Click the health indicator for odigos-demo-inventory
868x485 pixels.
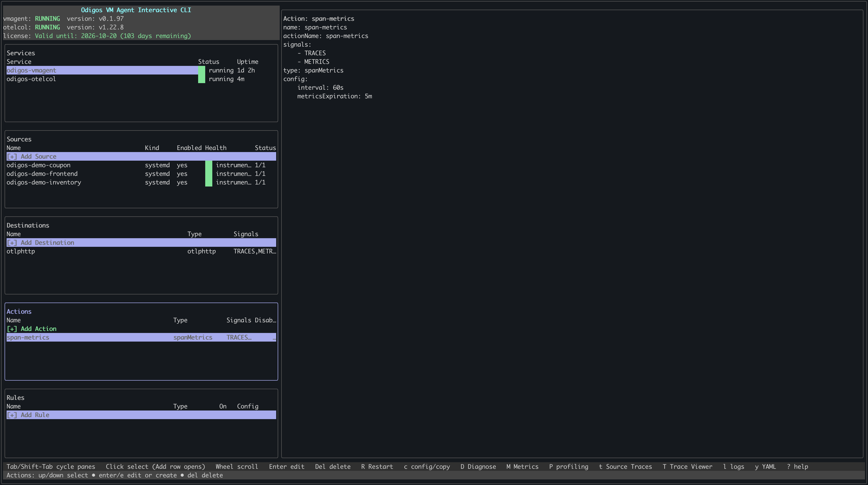point(209,182)
